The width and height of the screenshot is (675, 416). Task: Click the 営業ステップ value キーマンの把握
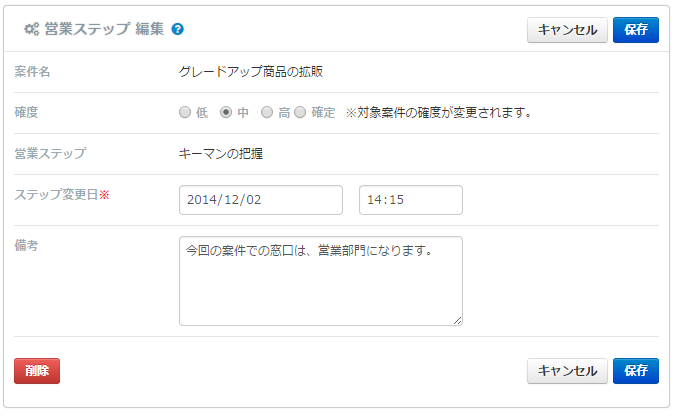pos(220,154)
